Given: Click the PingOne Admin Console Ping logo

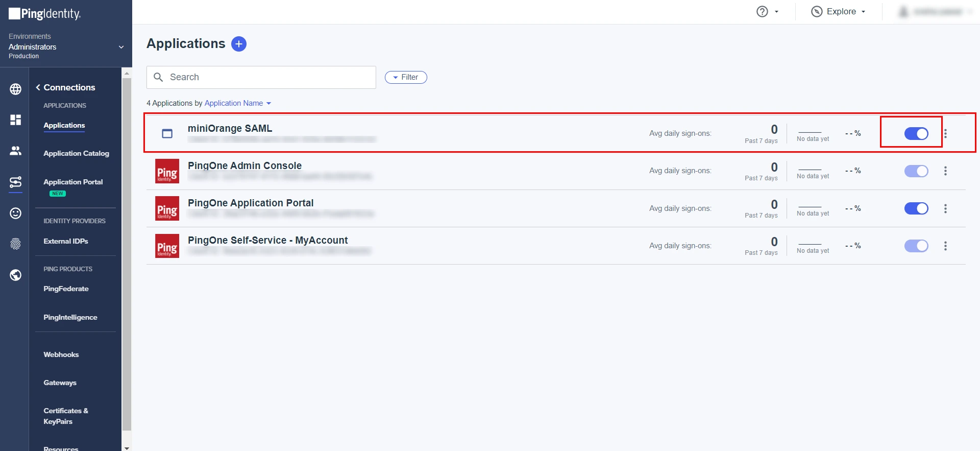Looking at the screenshot, I should pos(167,171).
